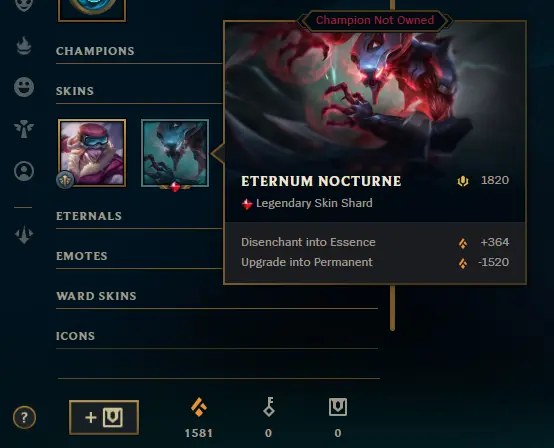Select the Eternum Nocturne skin shard thumbnail
This screenshot has width=554, height=448.
[x=175, y=153]
